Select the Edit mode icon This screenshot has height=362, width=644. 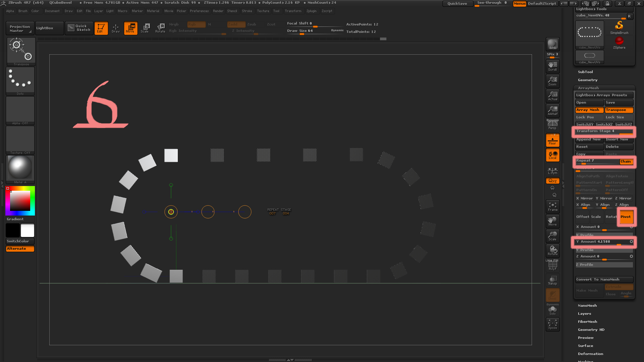click(101, 28)
